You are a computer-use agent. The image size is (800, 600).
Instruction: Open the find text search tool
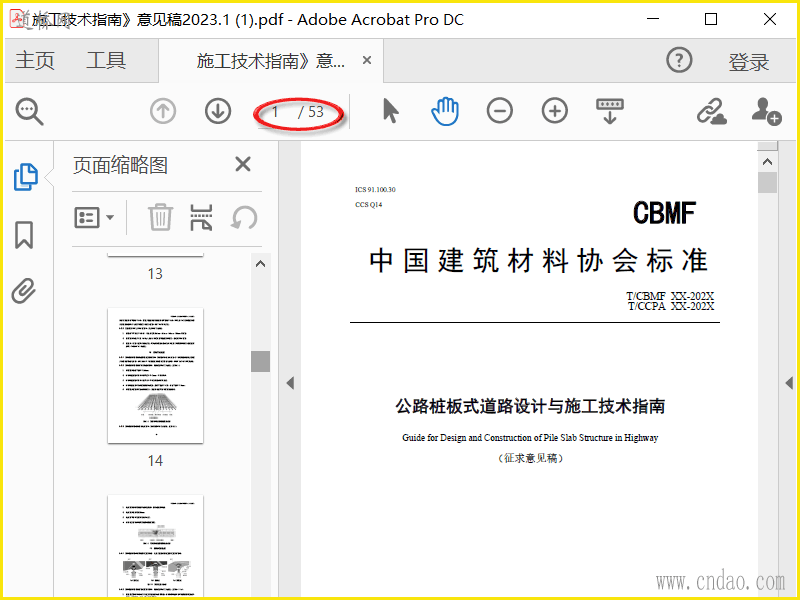pos(29,111)
